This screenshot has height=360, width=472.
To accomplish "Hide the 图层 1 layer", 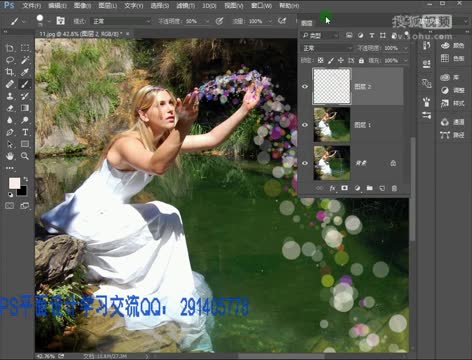I will pos(305,125).
